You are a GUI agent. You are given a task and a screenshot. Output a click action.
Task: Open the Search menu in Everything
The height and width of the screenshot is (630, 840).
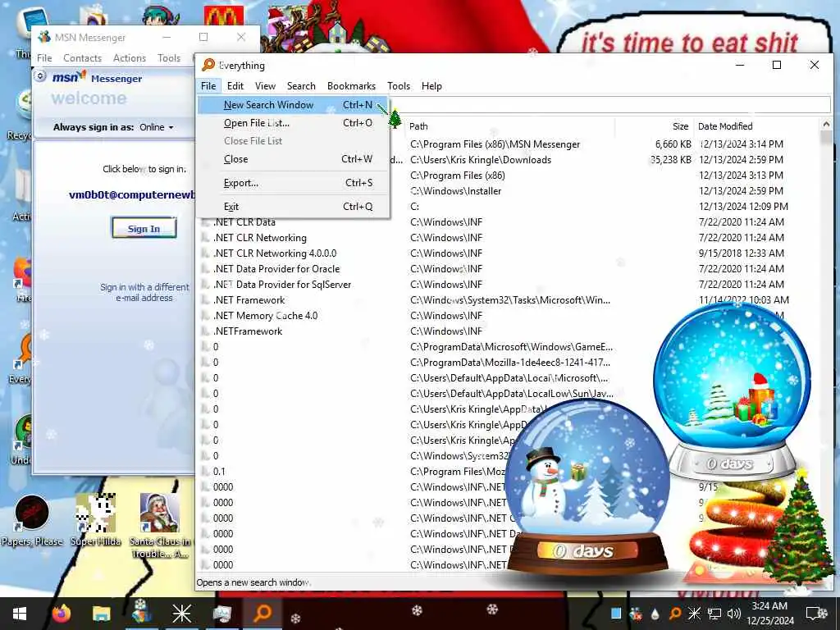coord(301,85)
